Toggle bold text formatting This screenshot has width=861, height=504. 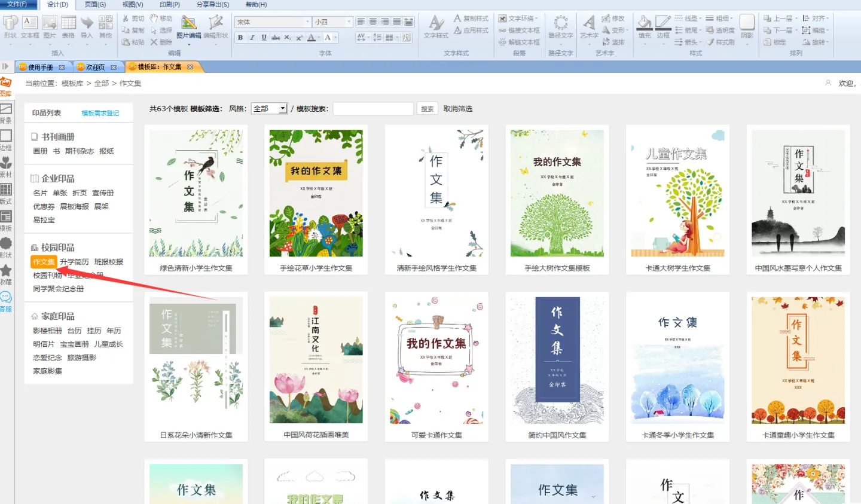(240, 38)
